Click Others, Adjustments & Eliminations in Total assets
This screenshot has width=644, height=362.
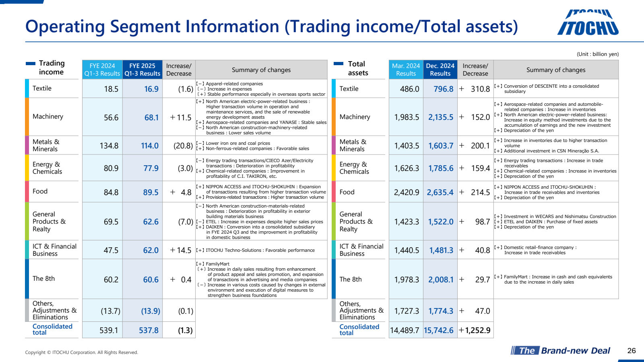click(361, 310)
